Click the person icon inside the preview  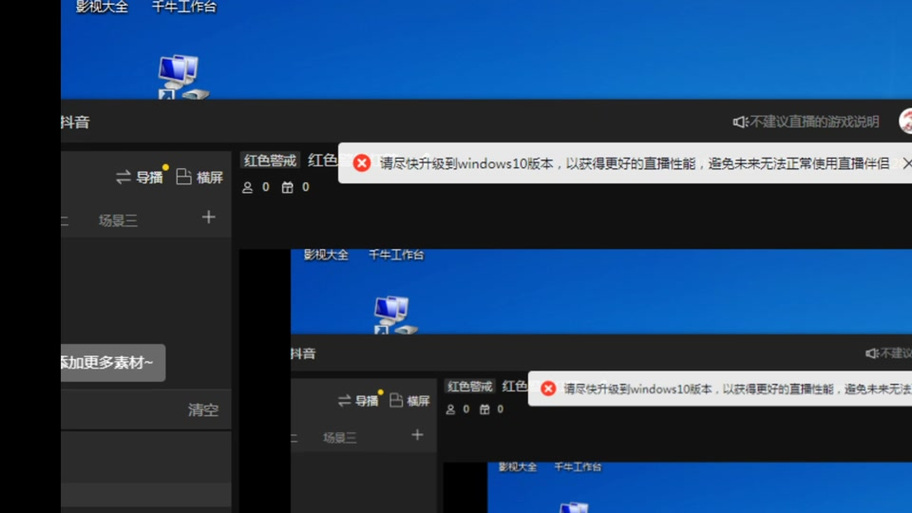pyautogui.click(x=450, y=409)
